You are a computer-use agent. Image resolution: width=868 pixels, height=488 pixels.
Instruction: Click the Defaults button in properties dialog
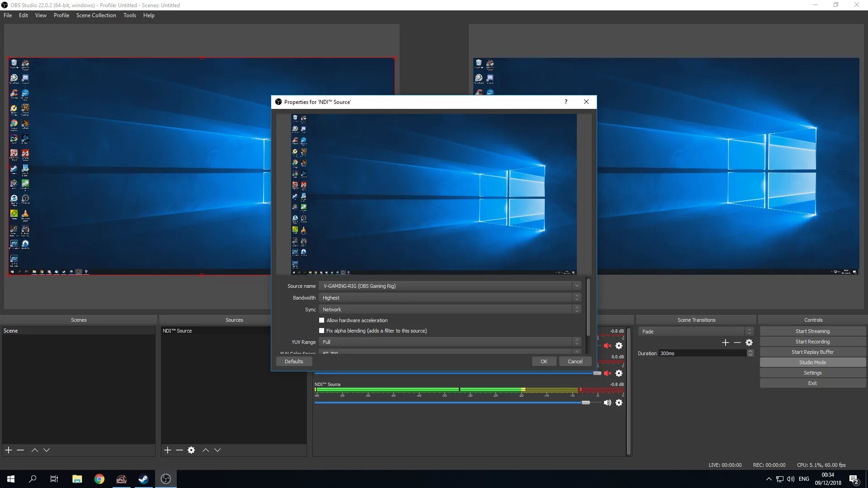click(294, 361)
